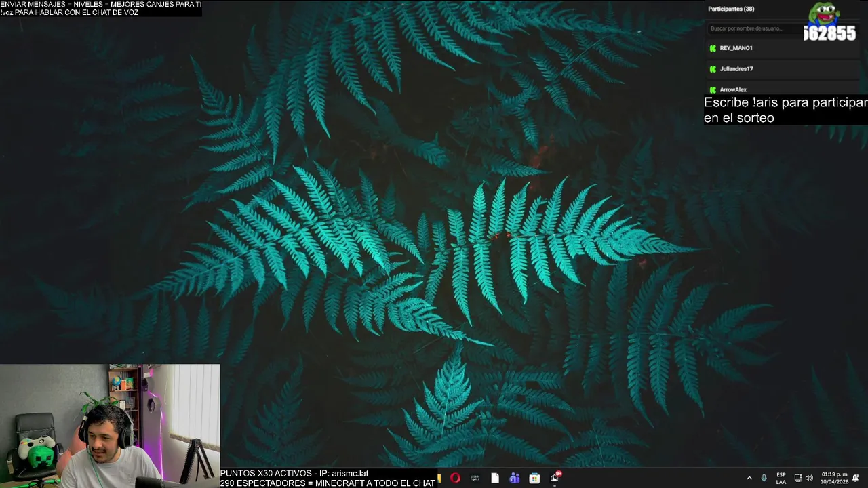868x488 pixels.
Task: Open the notifications bell in the taskbar
Action: [856, 478]
